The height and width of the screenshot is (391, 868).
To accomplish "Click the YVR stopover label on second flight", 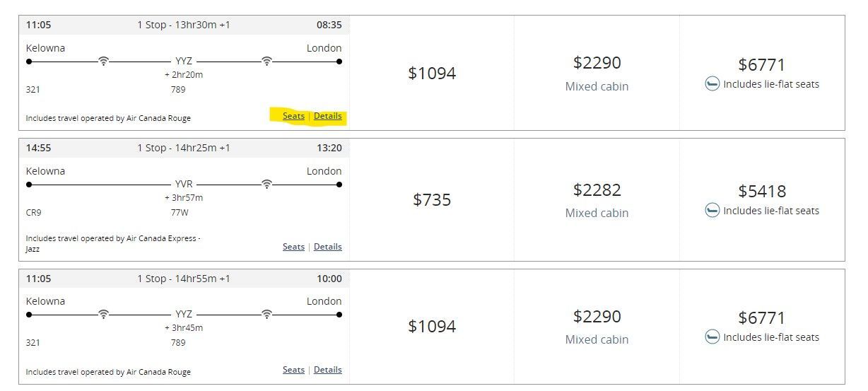I will pyautogui.click(x=184, y=185).
